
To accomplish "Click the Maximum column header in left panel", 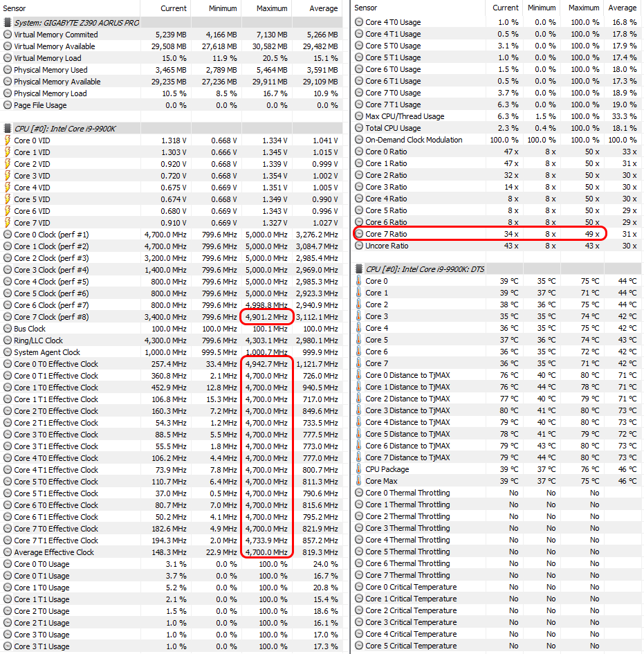I will point(267,8).
